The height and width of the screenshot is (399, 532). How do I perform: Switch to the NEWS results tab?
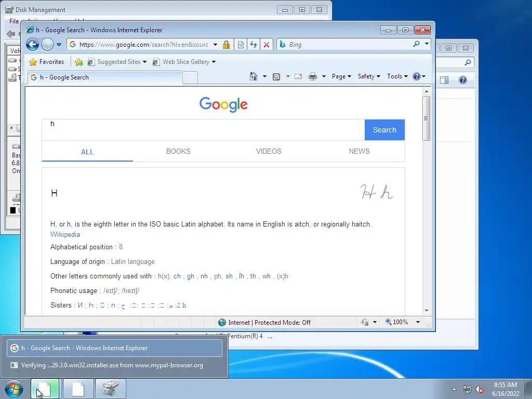pos(360,151)
